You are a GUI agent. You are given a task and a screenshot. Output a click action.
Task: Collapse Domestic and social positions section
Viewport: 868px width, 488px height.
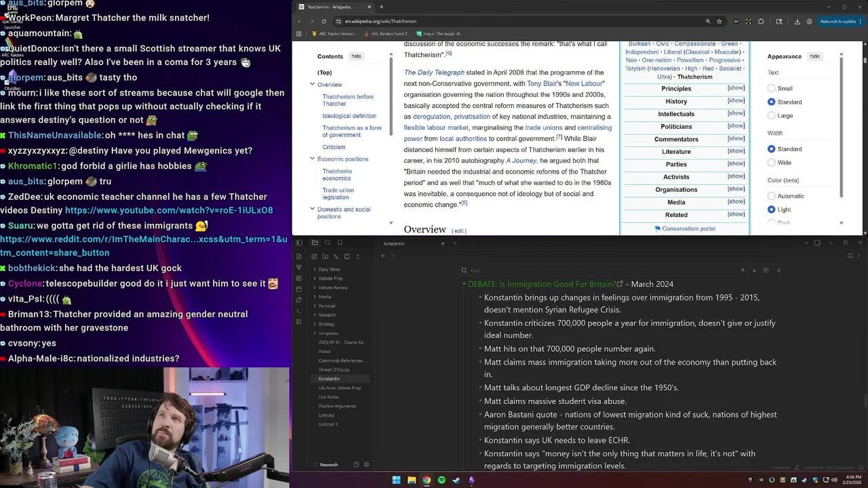pos(312,209)
